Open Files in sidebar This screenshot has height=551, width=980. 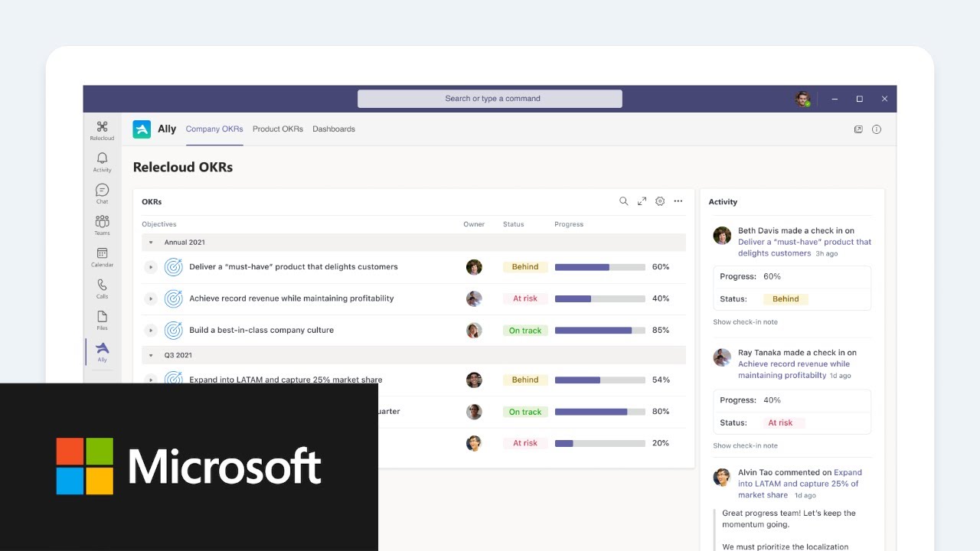click(102, 320)
